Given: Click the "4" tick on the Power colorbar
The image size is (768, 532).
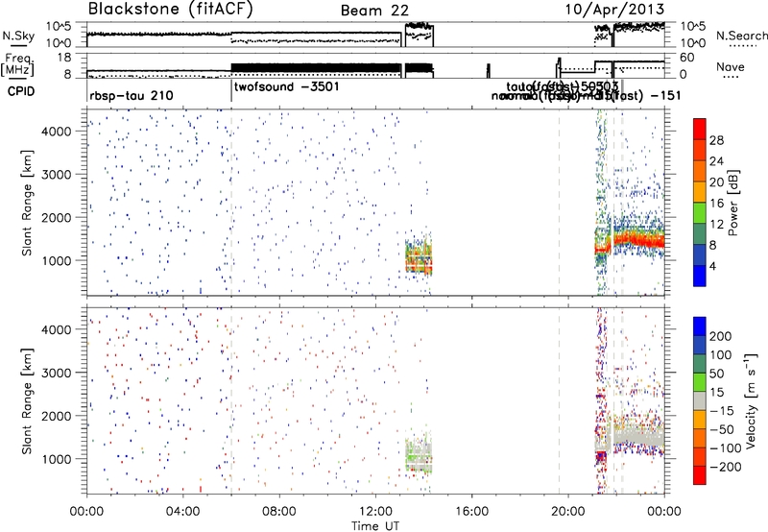Looking at the screenshot, I should click(712, 266).
